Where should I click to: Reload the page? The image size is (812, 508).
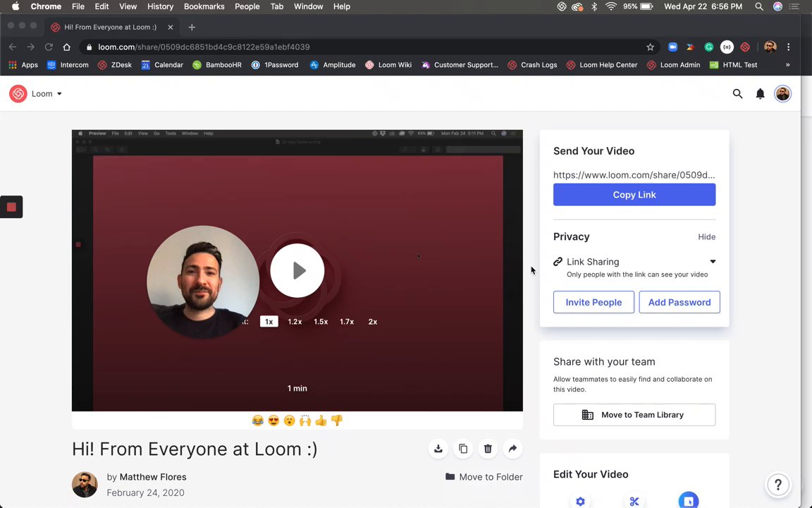49,47
